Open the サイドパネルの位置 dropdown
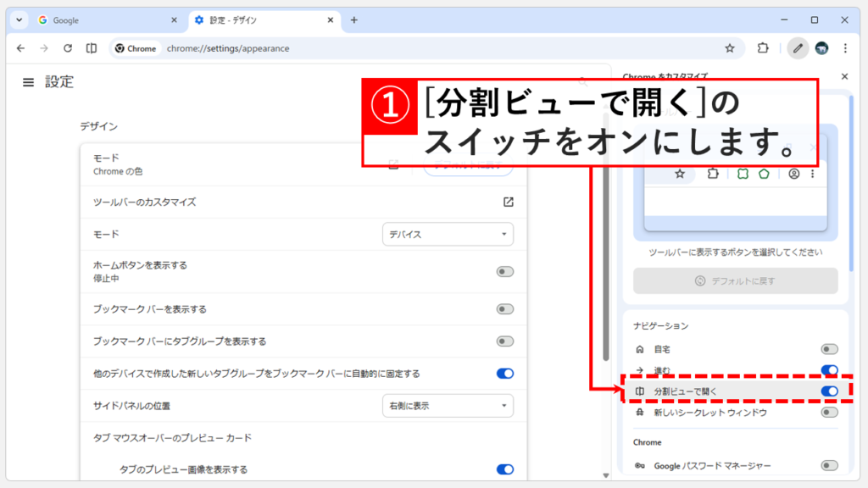This screenshot has height=488, width=868. pyautogui.click(x=448, y=406)
